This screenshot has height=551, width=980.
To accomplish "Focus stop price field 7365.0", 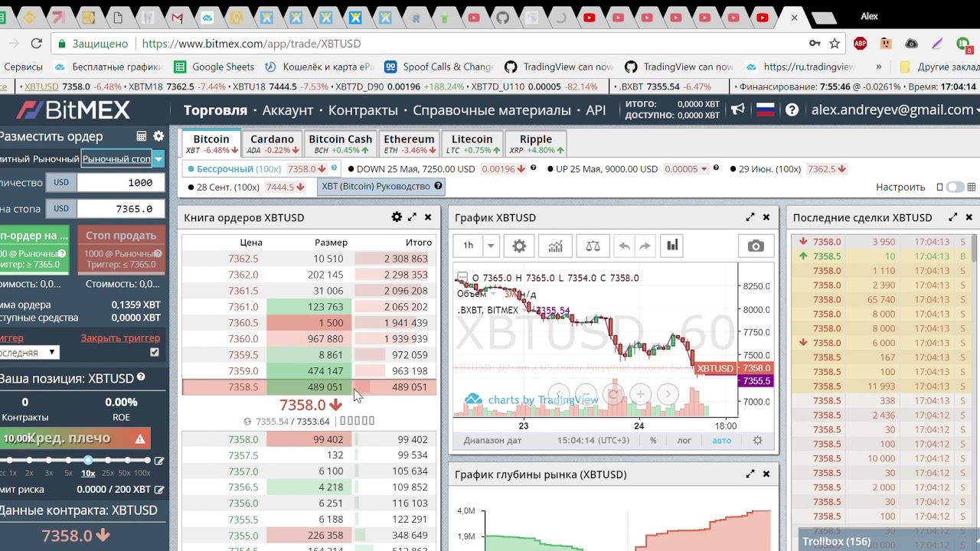I will 121,208.
